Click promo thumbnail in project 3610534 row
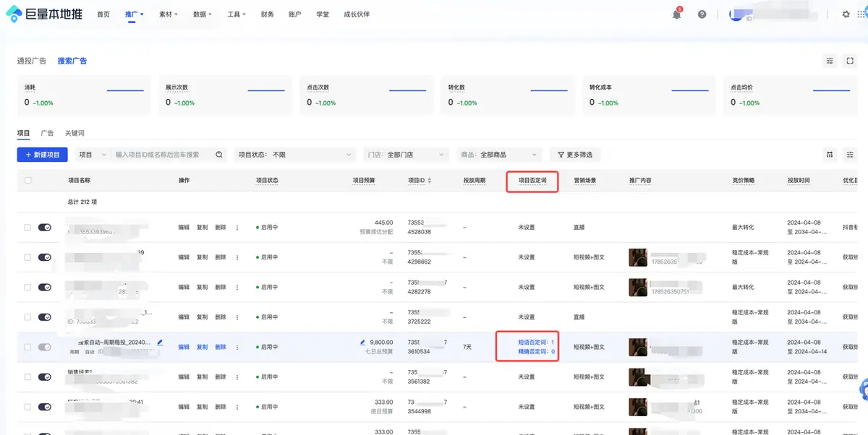The image size is (868, 435). 638,347
